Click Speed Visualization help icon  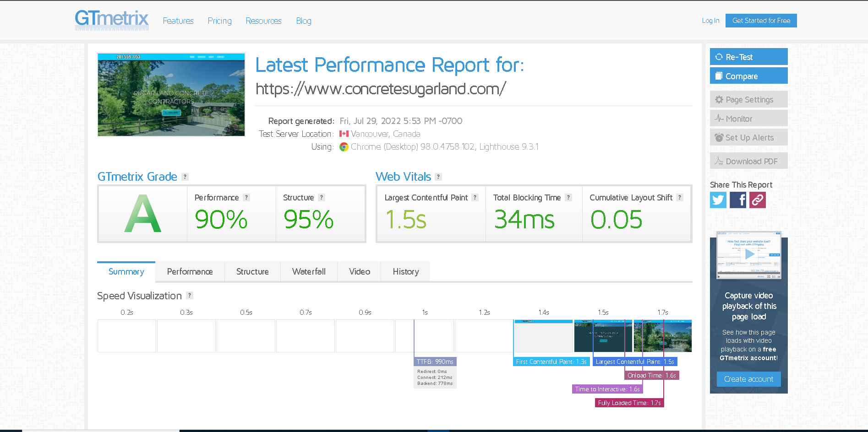pos(190,296)
